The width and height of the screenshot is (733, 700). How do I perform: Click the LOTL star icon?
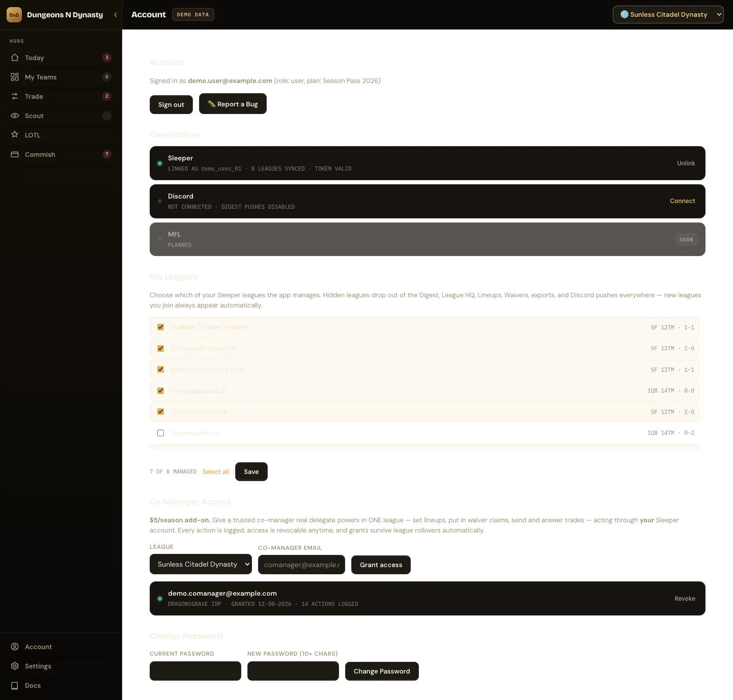(x=15, y=135)
